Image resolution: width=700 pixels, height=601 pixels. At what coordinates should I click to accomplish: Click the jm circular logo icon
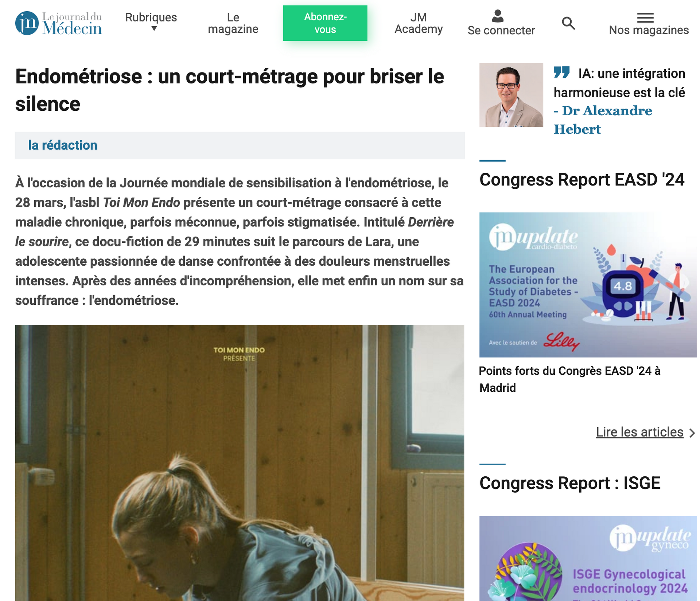(x=27, y=23)
